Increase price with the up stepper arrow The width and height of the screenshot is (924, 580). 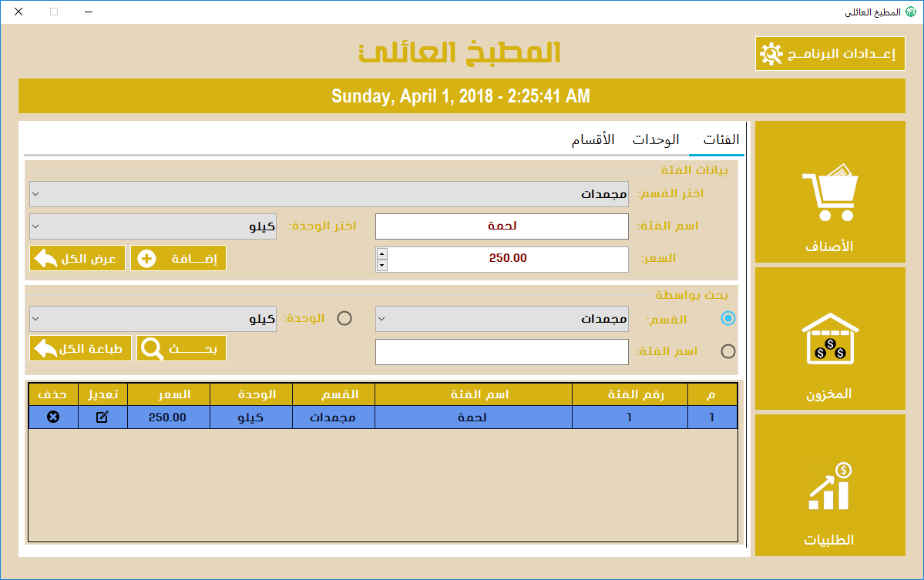382,253
